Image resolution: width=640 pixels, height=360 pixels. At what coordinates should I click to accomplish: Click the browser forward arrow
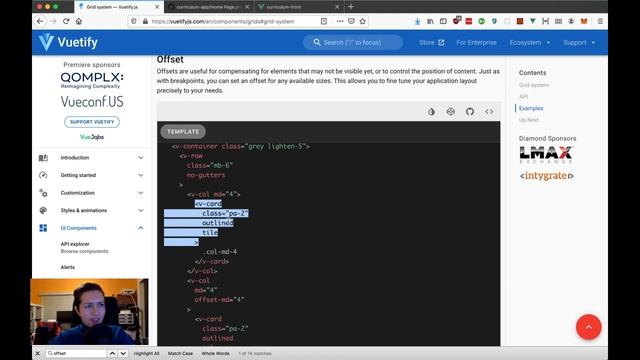coord(53,21)
